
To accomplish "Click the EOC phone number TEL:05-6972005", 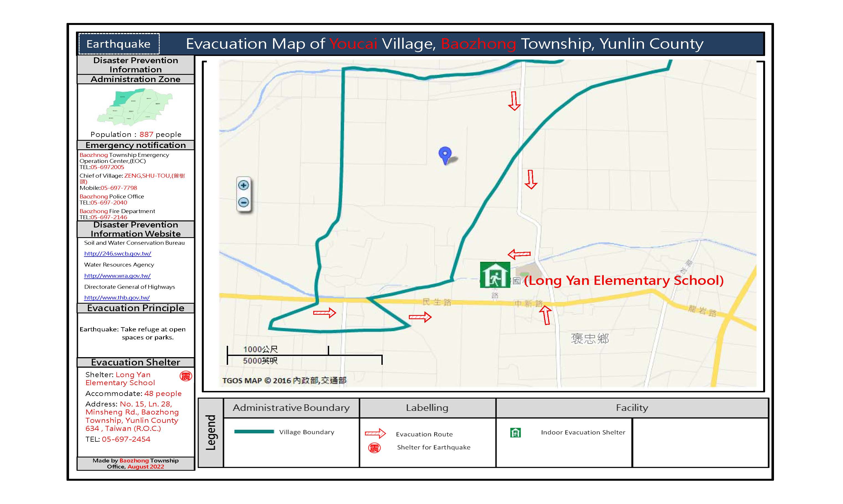I will [x=102, y=167].
